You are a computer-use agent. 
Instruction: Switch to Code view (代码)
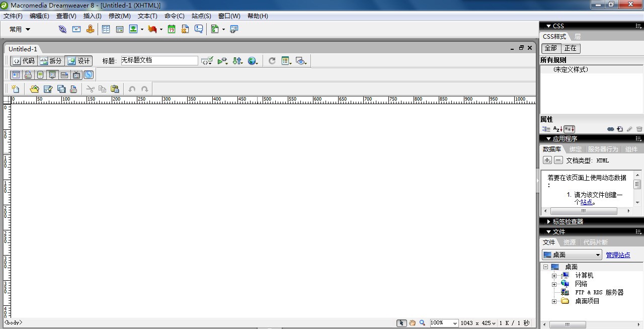24,61
